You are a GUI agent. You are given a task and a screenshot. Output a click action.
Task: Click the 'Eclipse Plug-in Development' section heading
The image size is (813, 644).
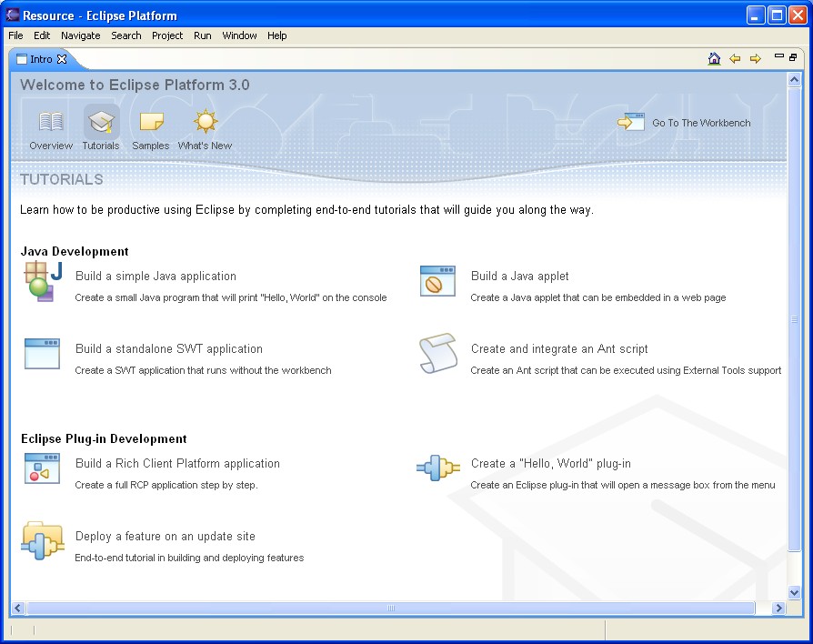[x=104, y=438]
